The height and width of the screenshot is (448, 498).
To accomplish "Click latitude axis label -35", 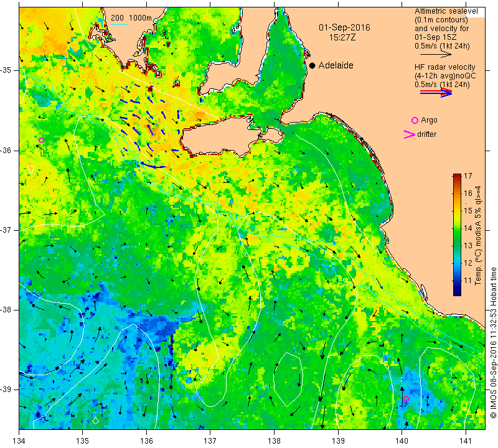I will point(6,70).
